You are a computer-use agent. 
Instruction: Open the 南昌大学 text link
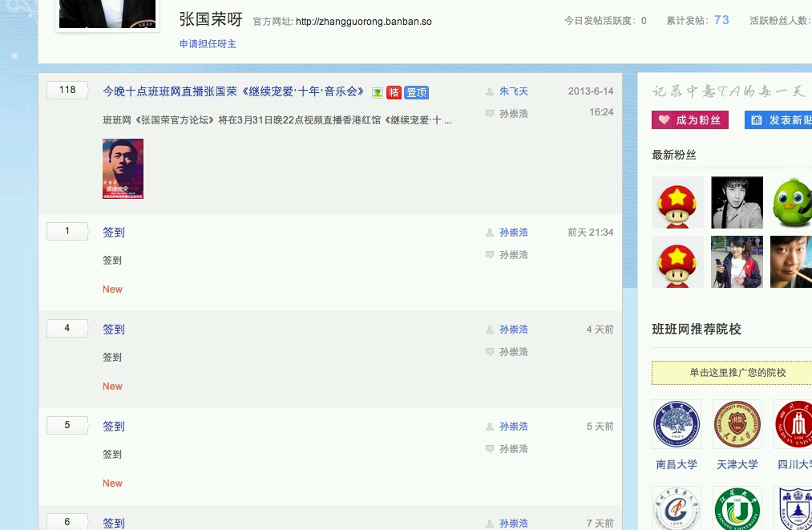[677, 464]
